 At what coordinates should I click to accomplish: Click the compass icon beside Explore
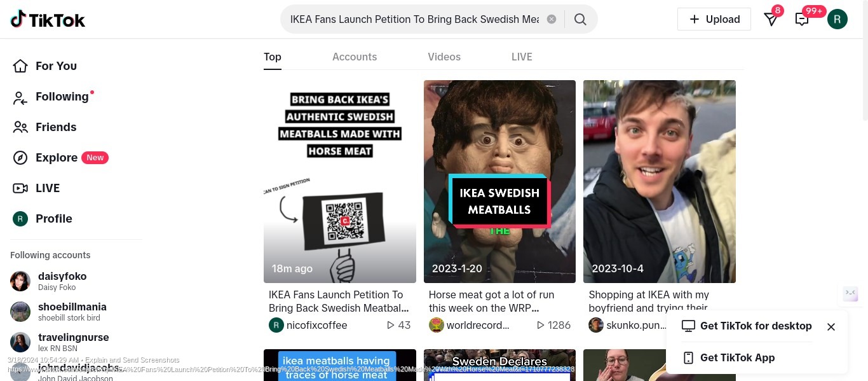tap(20, 158)
